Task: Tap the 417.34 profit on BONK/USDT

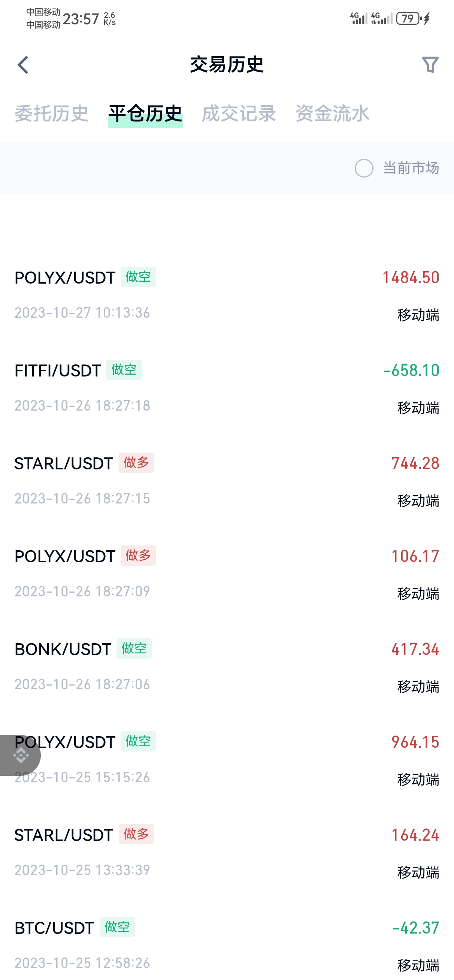Action: tap(415, 649)
